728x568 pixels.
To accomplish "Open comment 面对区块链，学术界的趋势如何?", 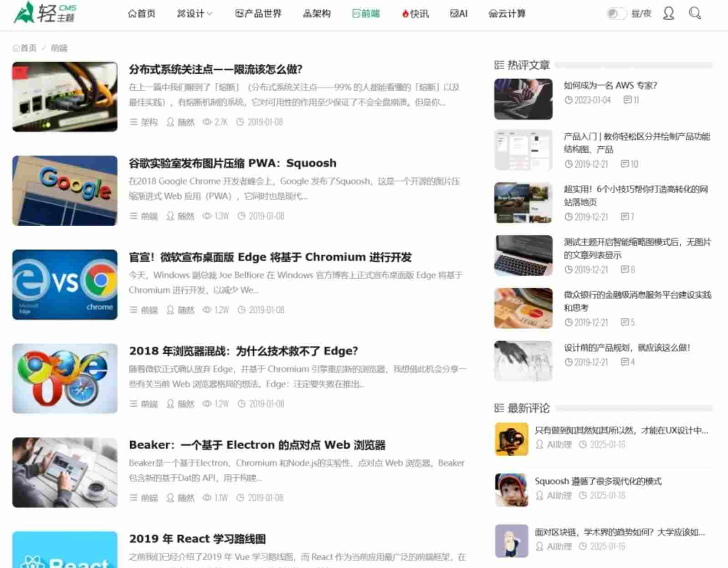I will (620, 532).
